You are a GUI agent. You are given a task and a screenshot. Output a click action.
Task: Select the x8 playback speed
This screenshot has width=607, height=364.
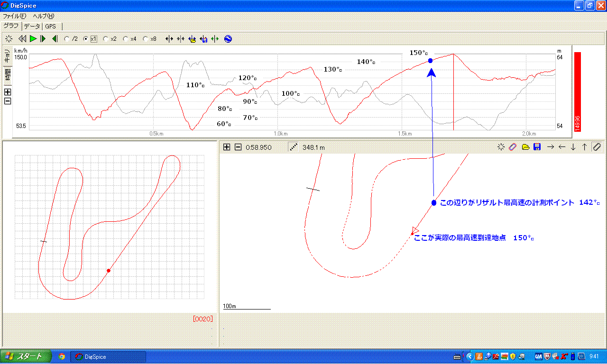tap(150, 39)
